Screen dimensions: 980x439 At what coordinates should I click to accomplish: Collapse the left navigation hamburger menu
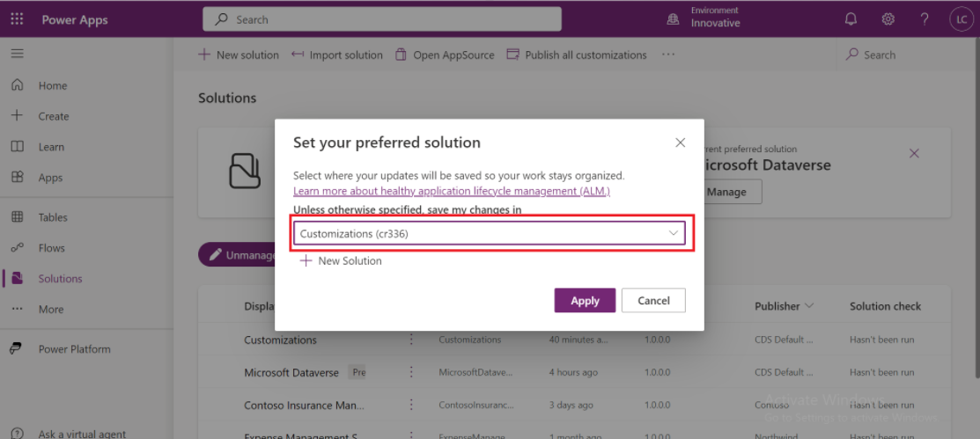17,55
